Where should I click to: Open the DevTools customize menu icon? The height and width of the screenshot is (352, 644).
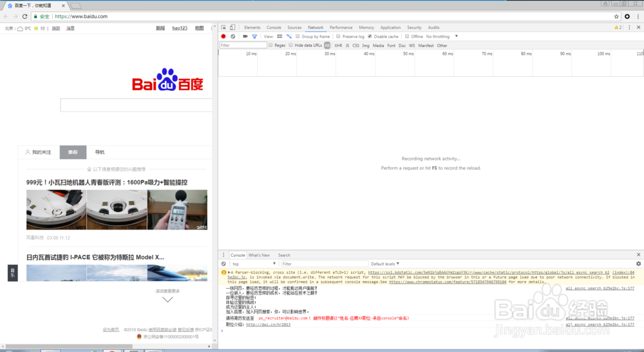pos(629,28)
